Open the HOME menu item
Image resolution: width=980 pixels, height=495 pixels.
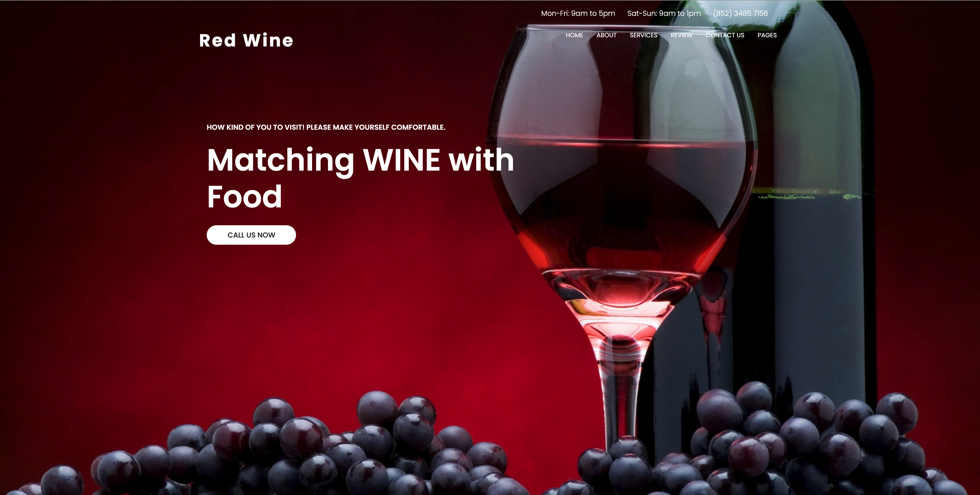tap(574, 35)
